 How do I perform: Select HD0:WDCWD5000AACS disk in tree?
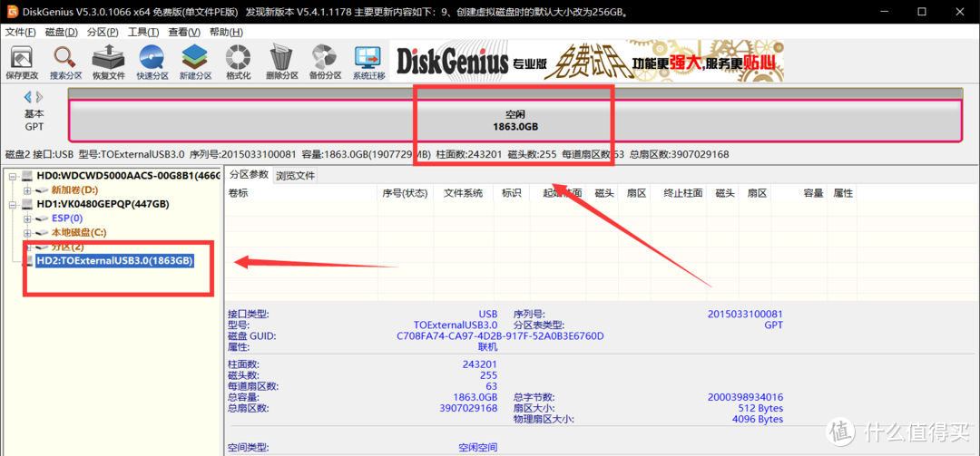tap(128, 176)
